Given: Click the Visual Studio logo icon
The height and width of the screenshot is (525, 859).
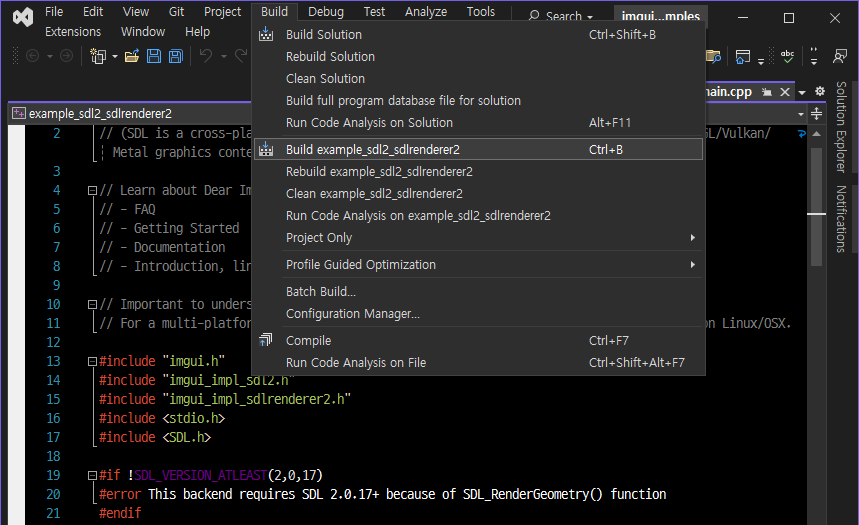Looking at the screenshot, I should pos(23,18).
